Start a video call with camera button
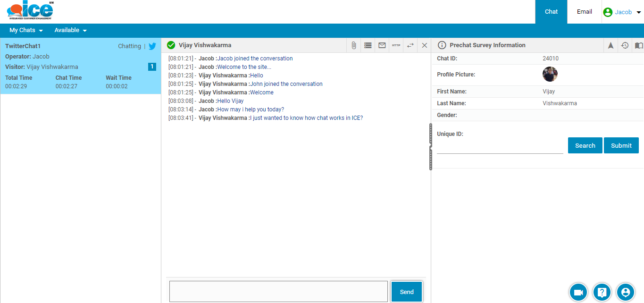Image resolution: width=644 pixels, height=303 pixels. [x=578, y=292]
